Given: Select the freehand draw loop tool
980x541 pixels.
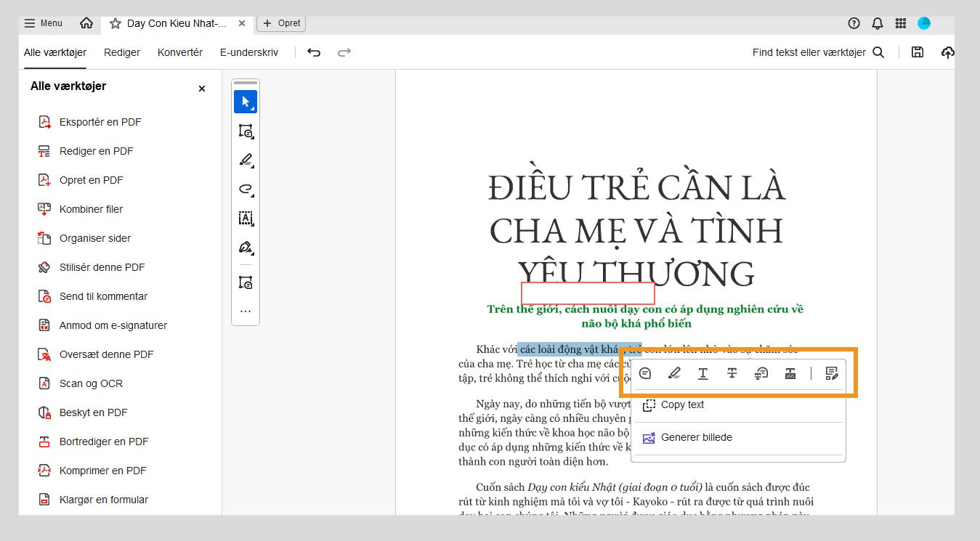Looking at the screenshot, I should 245,189.
